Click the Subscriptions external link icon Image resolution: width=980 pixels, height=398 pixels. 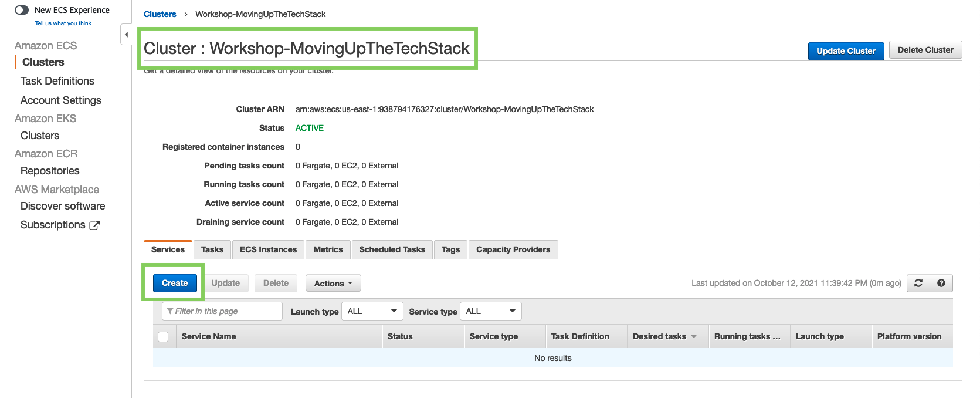tap(94, 225)
